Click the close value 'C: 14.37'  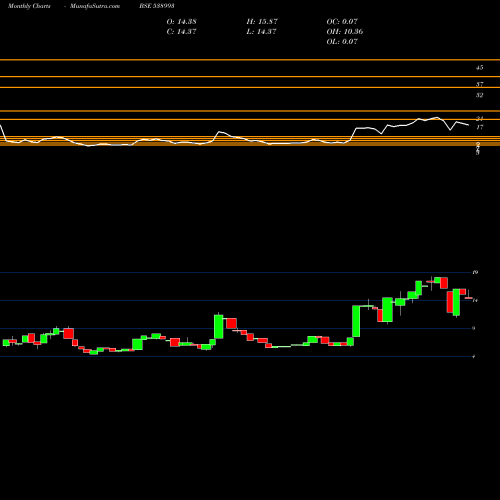181,31
